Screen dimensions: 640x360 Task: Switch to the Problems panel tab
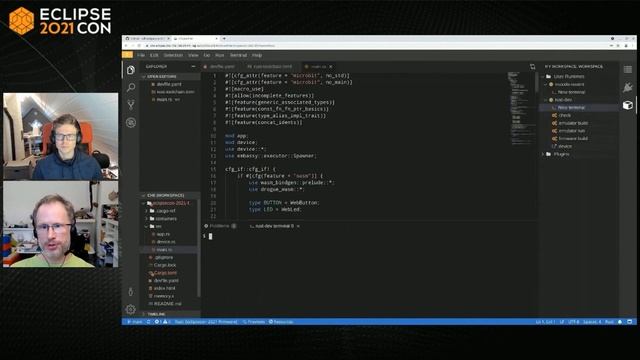[220, 226]
